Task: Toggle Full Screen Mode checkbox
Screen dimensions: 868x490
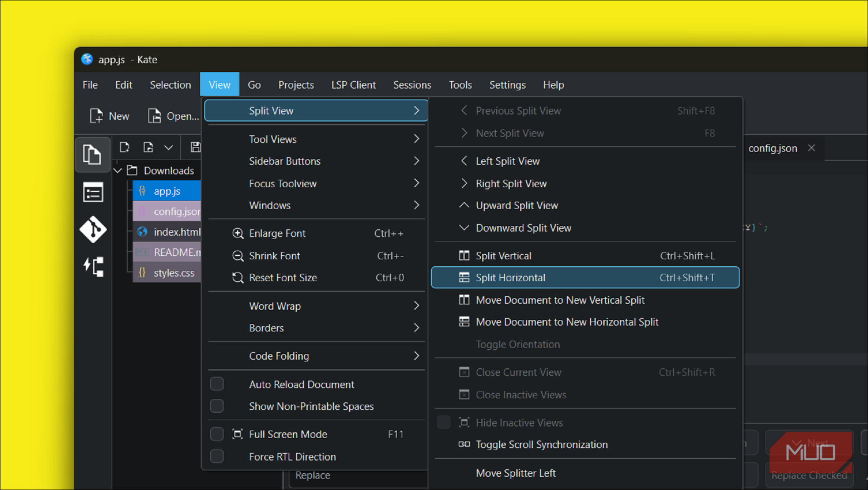Action: pos(217,434)
